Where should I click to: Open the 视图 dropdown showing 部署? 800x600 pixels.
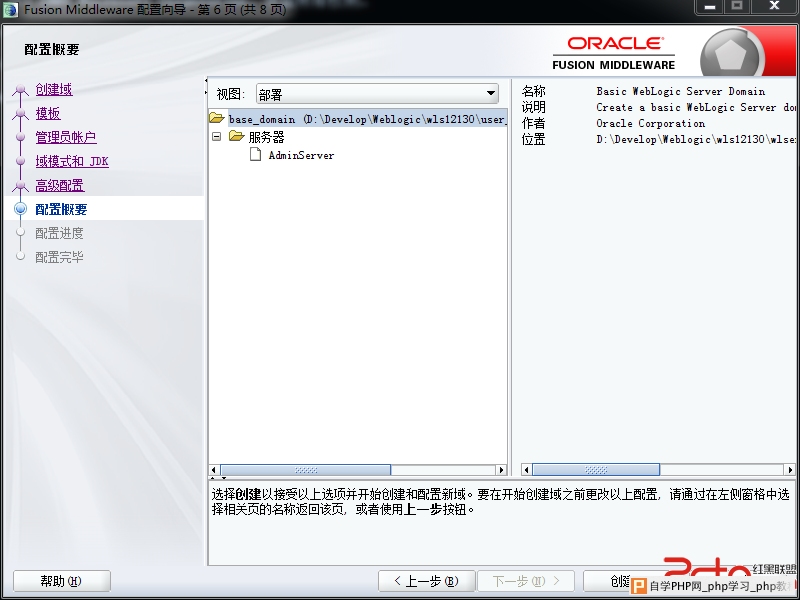pyautogui.click(x=377, y=94)
